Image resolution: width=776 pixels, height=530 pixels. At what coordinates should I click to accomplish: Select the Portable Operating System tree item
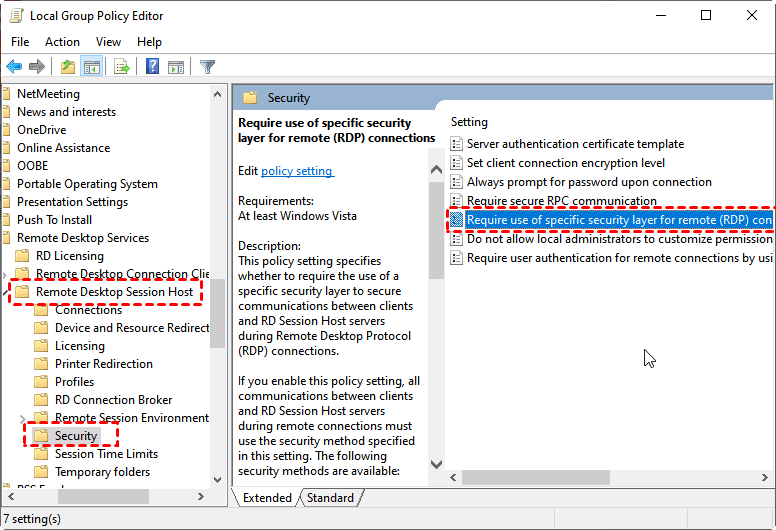tap(87, 184)
